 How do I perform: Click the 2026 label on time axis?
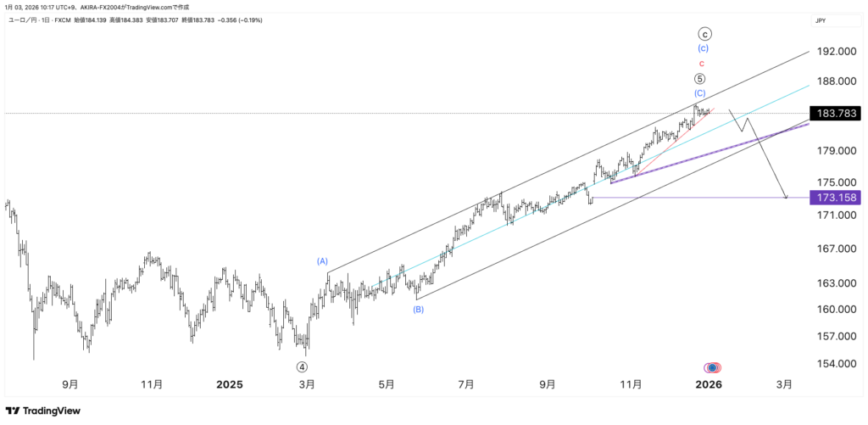708,384
